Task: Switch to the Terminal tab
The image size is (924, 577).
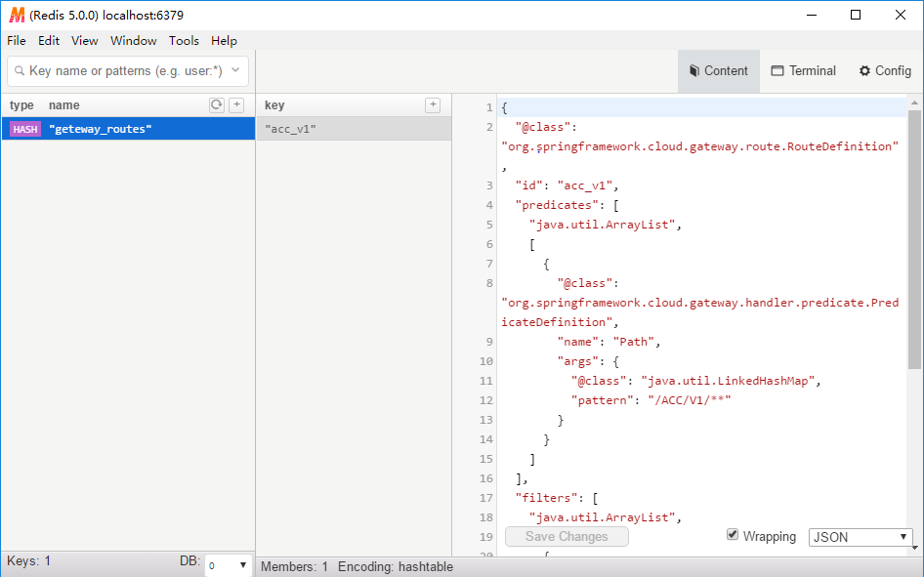Action: click(x=803, y=70)
